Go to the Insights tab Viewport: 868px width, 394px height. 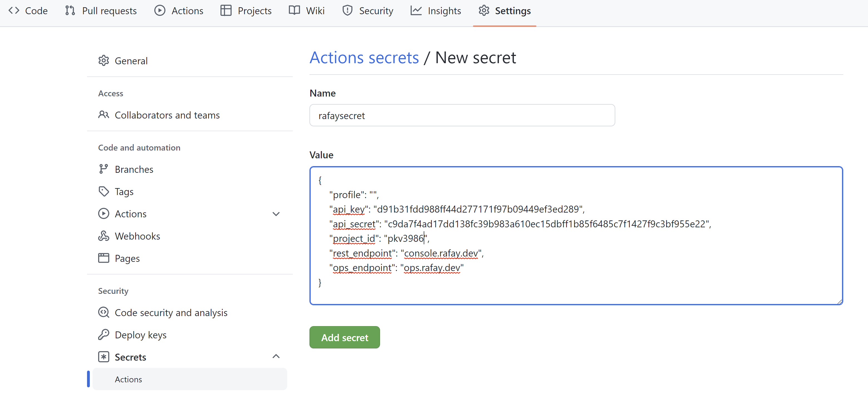tap(436, 11)
